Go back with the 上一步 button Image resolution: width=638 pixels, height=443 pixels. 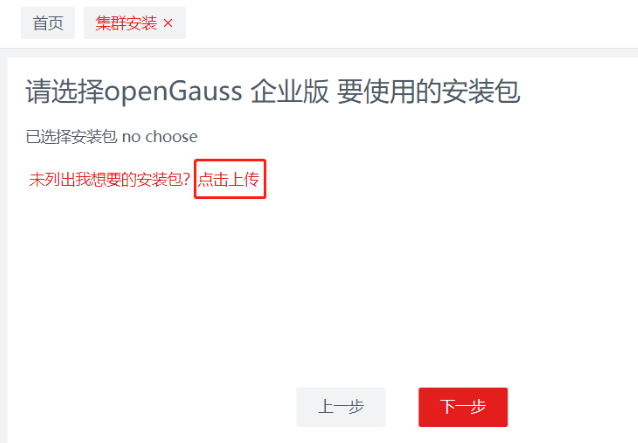341,407
